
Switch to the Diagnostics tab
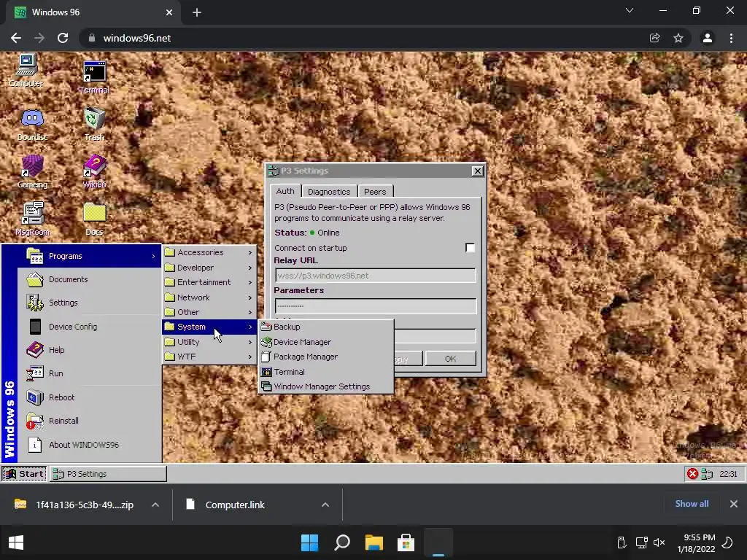[x=329, y=192]
